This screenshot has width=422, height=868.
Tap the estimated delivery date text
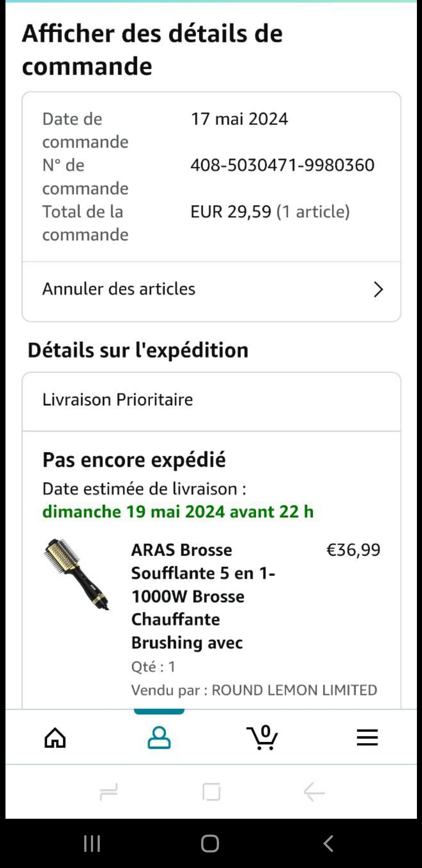click(x=178, y=511)
